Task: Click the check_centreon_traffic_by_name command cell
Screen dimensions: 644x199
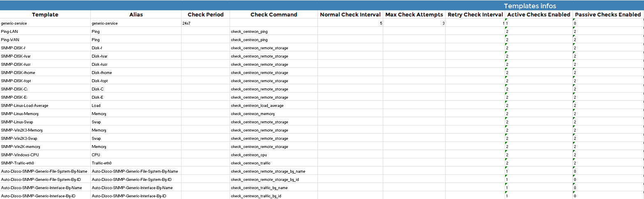Action: [274, 188]
